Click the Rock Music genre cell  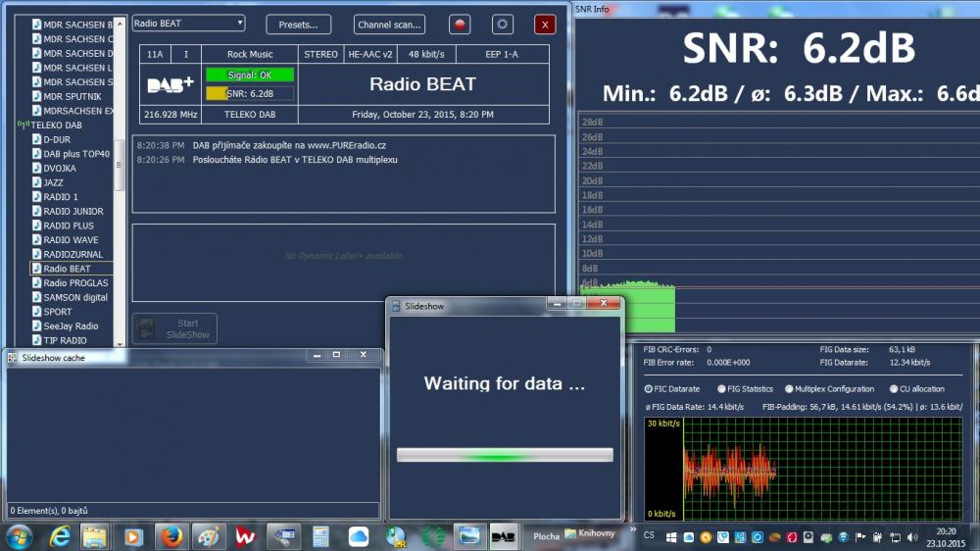(x=250, y=54)
